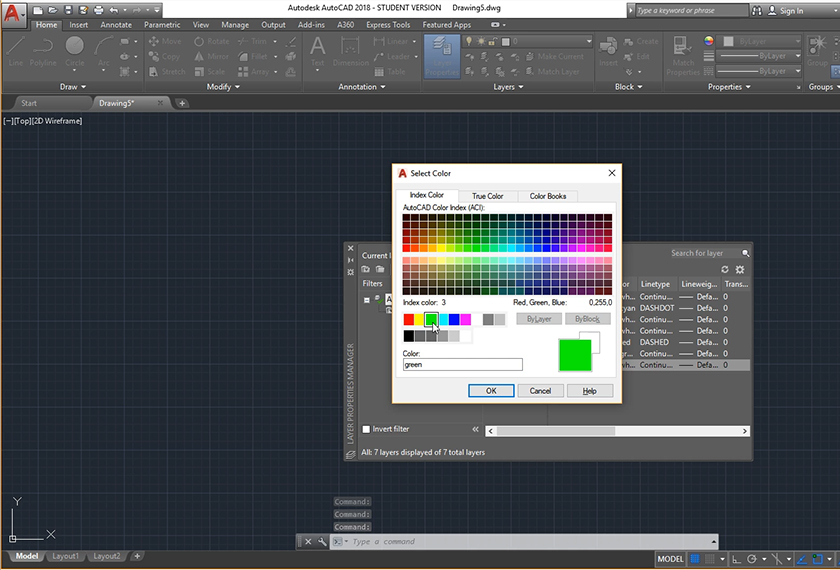The width and height of the screenshot is (840, 570).
Task: Click Cancel in the Select Color dialog
Action: coord(540,391)
